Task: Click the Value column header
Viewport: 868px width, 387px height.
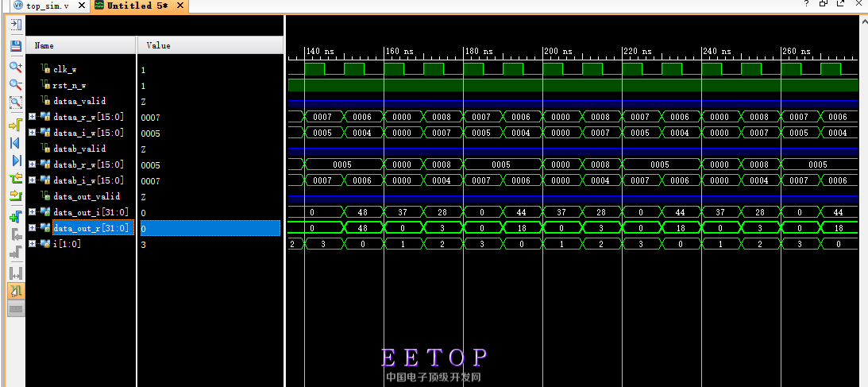Action: (x=210, y=45)
